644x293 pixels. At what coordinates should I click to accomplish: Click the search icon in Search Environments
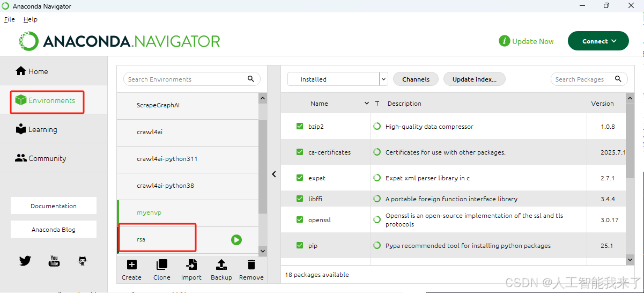coord(251,79)
